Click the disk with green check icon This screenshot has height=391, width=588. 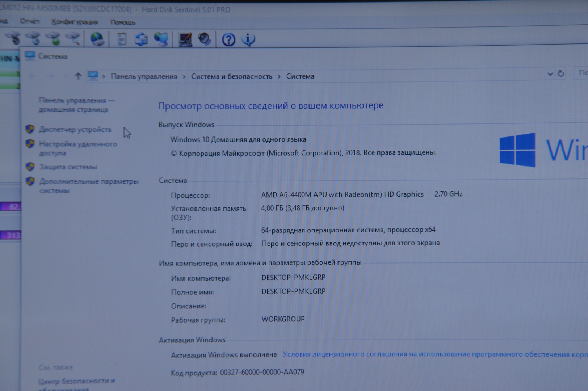click(54, 38)
